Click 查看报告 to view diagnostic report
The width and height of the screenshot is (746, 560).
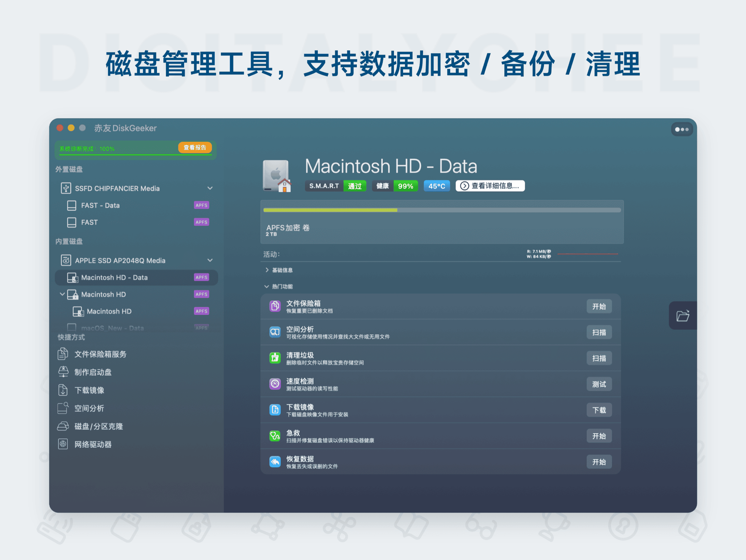click(194, 147)
